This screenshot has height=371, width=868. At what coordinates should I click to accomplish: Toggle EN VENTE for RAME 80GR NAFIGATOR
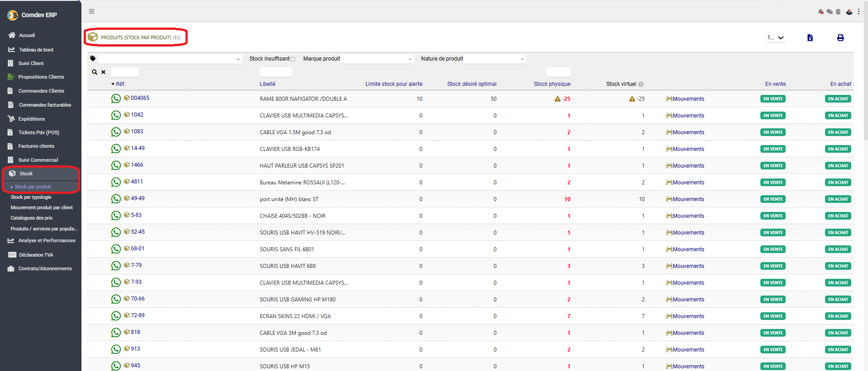(773, 99)
